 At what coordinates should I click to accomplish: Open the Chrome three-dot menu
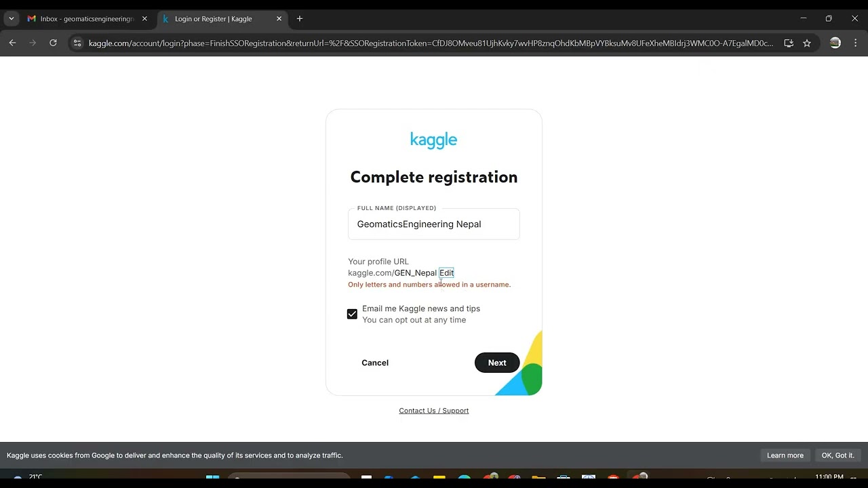coord(856,43)
